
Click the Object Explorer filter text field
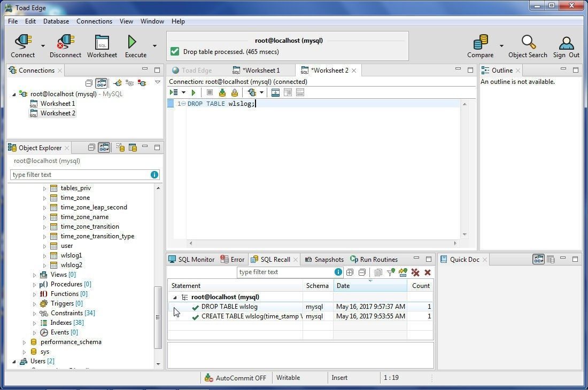coord(80,175)
